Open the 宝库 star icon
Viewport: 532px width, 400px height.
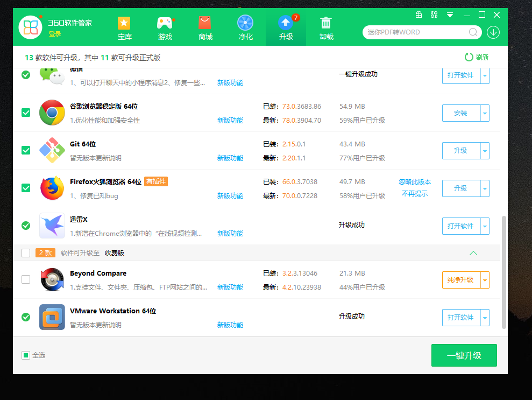tap(124, 23)
